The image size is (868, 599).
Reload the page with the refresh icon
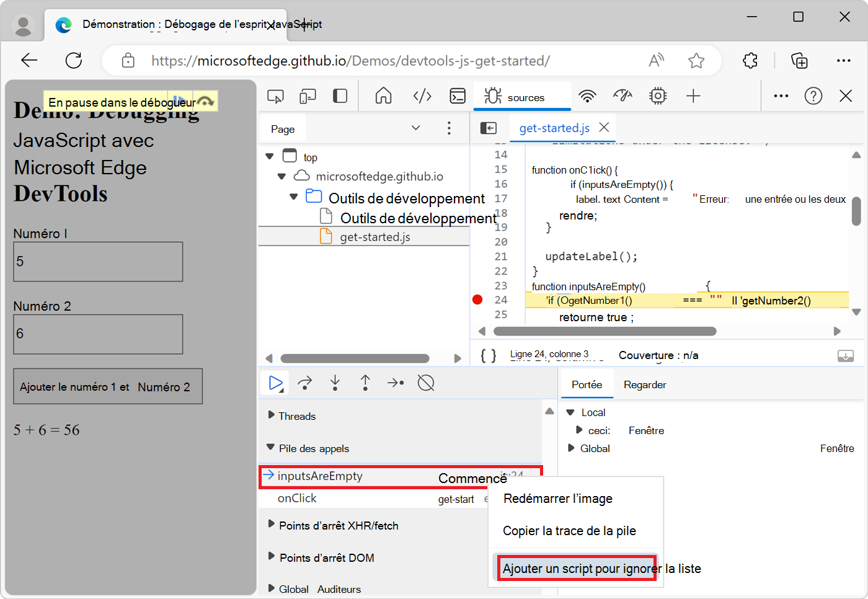click(x=74, y=60)
